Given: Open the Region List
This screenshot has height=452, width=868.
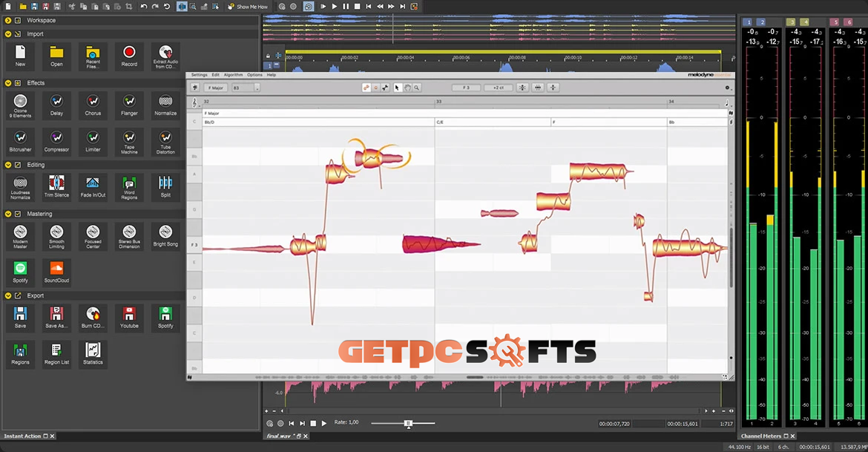Looking at the screenshot, I should coord(56,354).
